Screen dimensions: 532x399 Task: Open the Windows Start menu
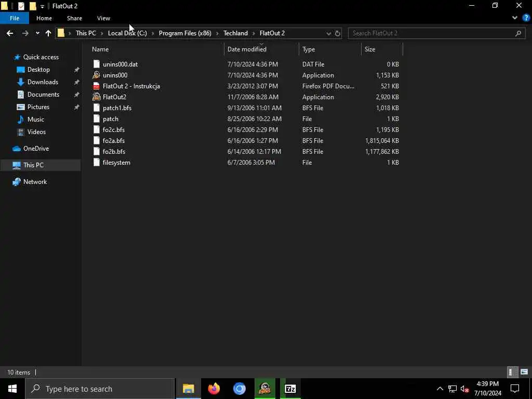pos(12,389)
